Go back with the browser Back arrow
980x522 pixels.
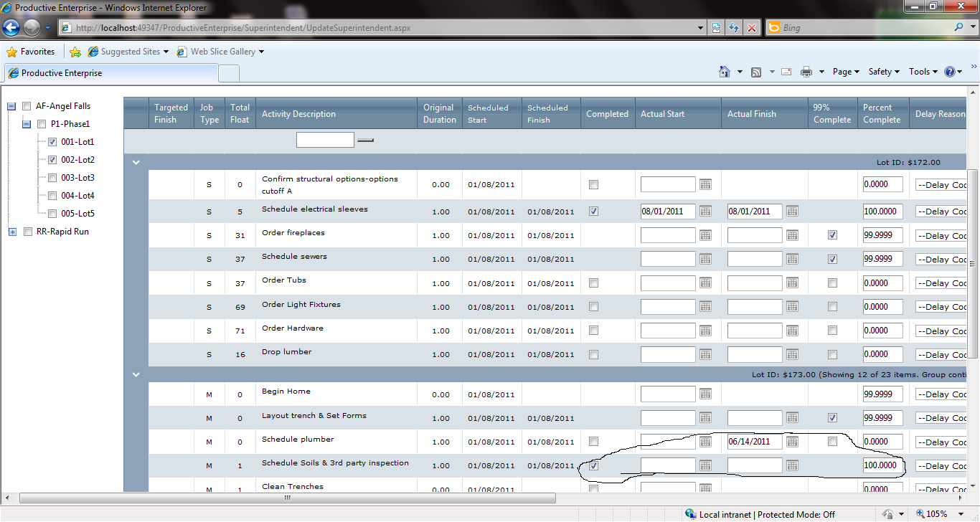coord(11,28)
